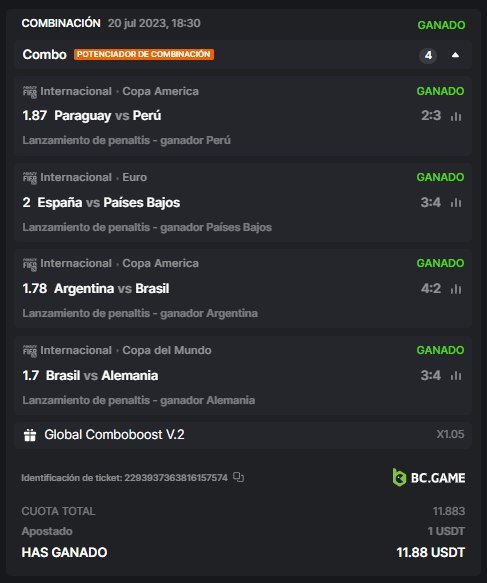The height and width of the screenshot is (583, 487).
Task: Click the selections count badge showing 4
Action: [x=428, y=55]
